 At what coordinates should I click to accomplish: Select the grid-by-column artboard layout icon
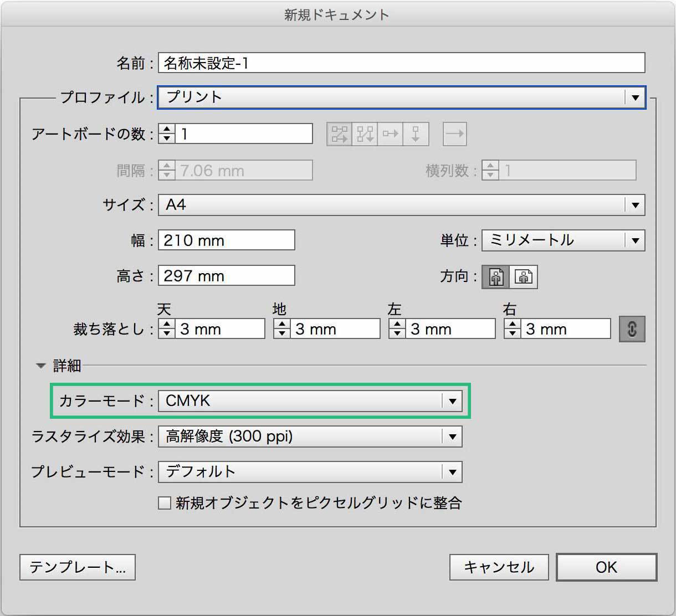tap(365, 134)
